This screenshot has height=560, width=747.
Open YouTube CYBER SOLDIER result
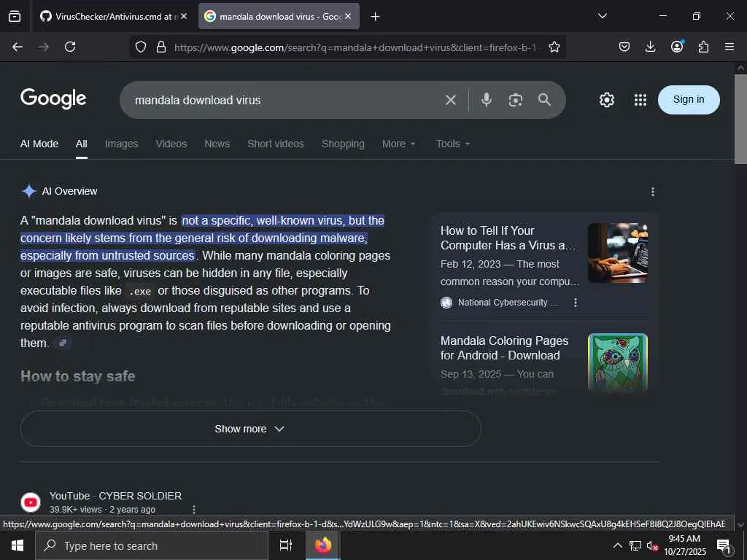pyautogui.click(x=115, y=496)
